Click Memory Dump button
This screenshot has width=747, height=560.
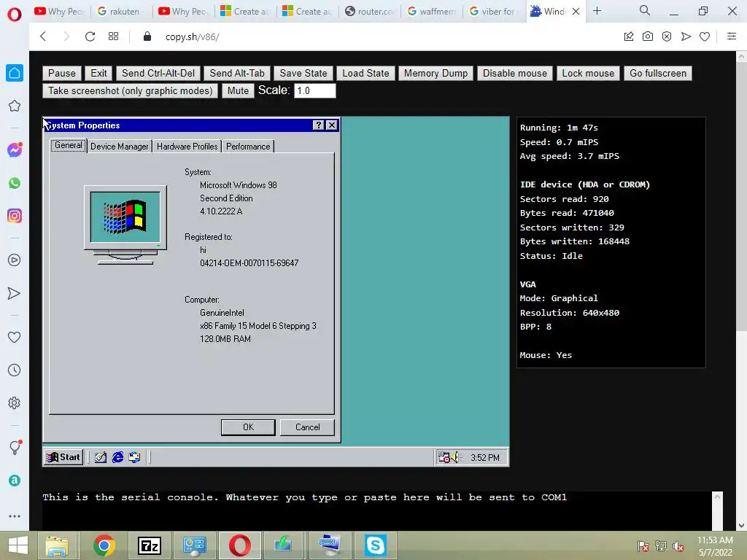pyautogui.click(x=436, y=74)
